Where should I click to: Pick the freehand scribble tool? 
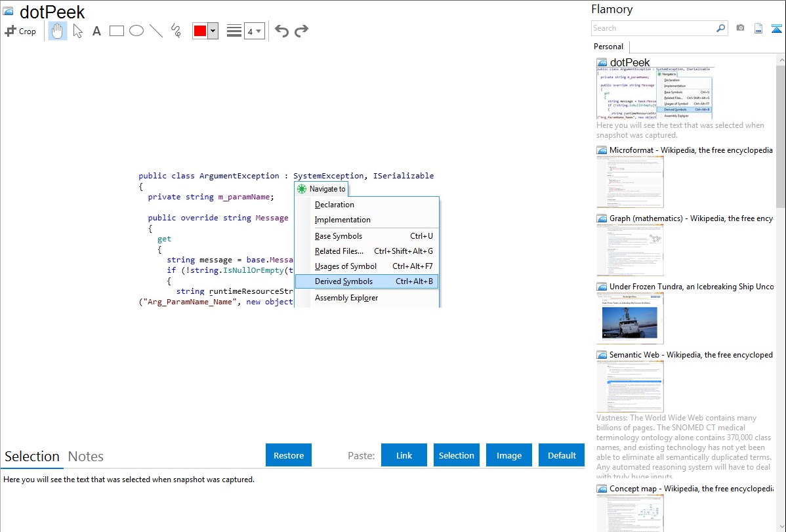tap(176, 31)
